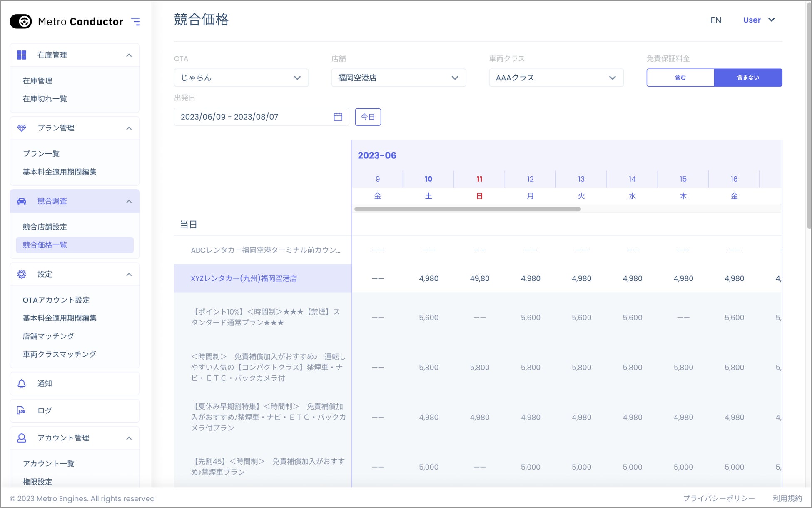Click the アカウント管理 person icon
The width and height of the screenshot is (812, 508).
pos(22,438)
